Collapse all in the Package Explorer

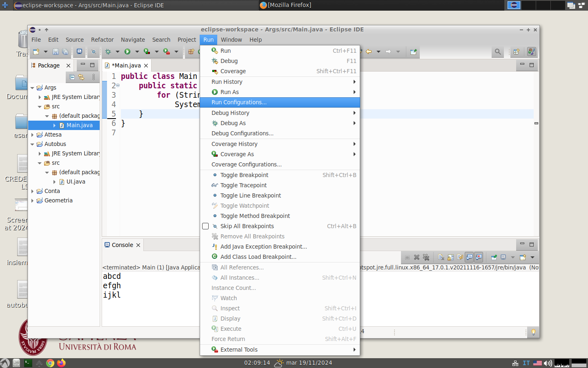click(72, 77)
